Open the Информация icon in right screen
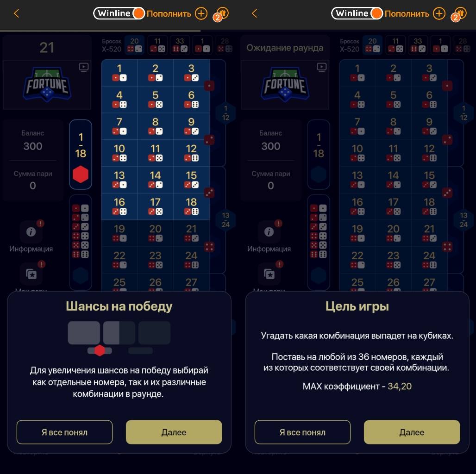 pos(269,232)
